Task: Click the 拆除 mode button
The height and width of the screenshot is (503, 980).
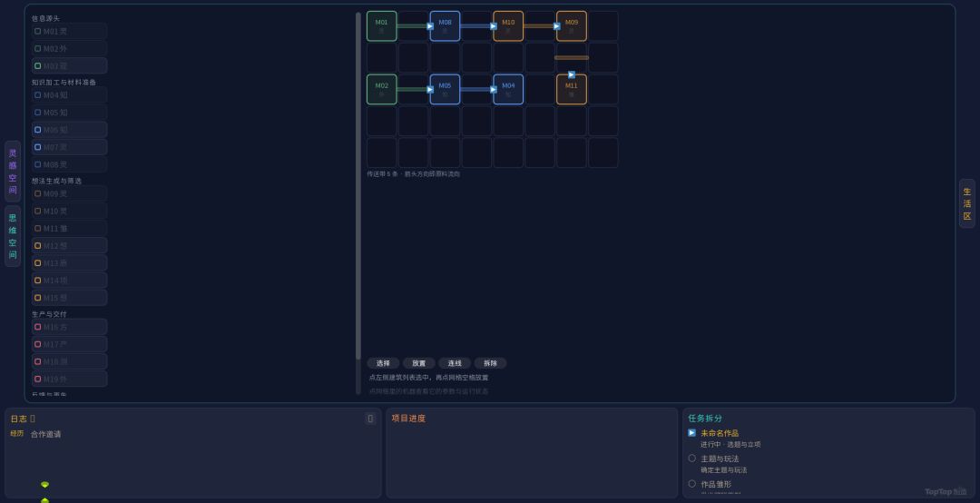Action: (490, 363)
